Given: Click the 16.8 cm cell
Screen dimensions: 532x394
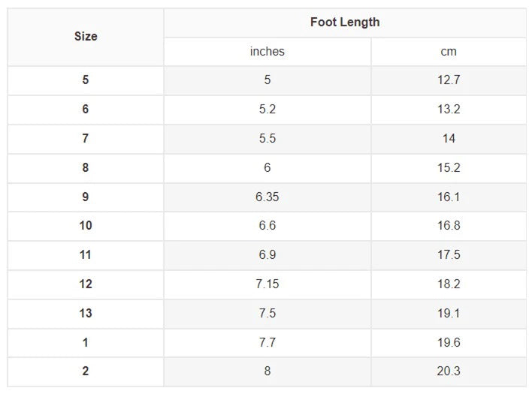Looking at the screenshot, I should pyautogui.click(x=449, y=226).
